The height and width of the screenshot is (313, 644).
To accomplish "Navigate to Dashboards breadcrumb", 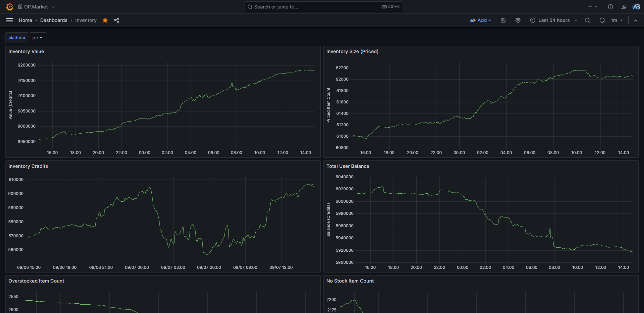I will pos(53,20).
